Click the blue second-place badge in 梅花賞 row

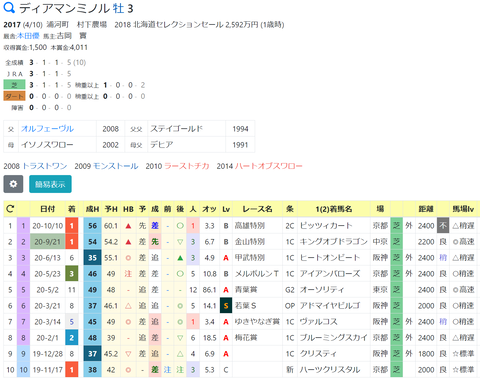click(x=72, y=338)
